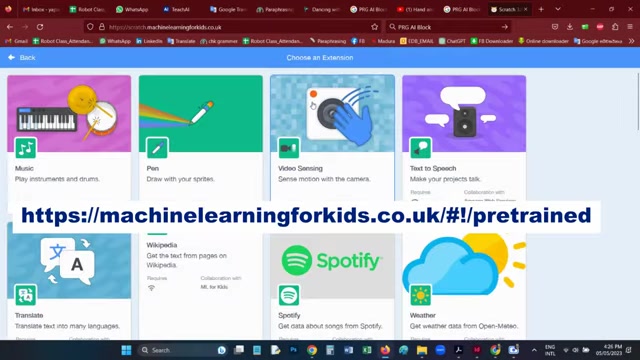Click the address bar URL field
This screenshot has width=640, height=360.
click(237, 27)
